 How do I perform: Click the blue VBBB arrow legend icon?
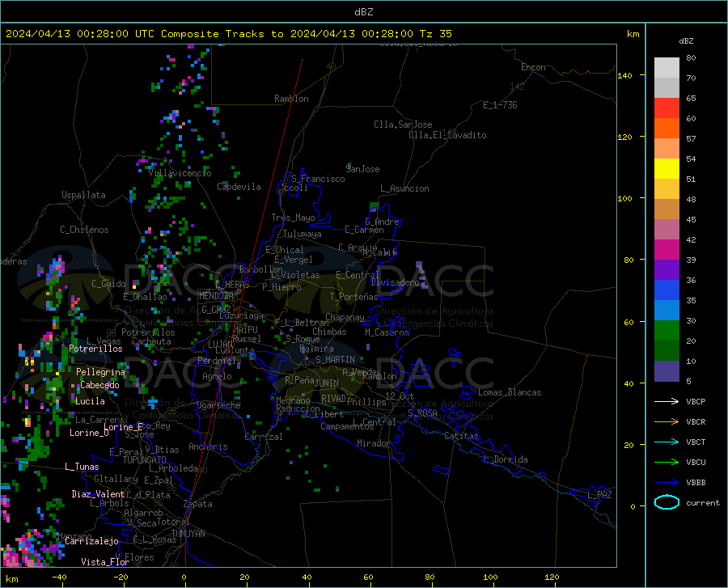pos(667,483)
